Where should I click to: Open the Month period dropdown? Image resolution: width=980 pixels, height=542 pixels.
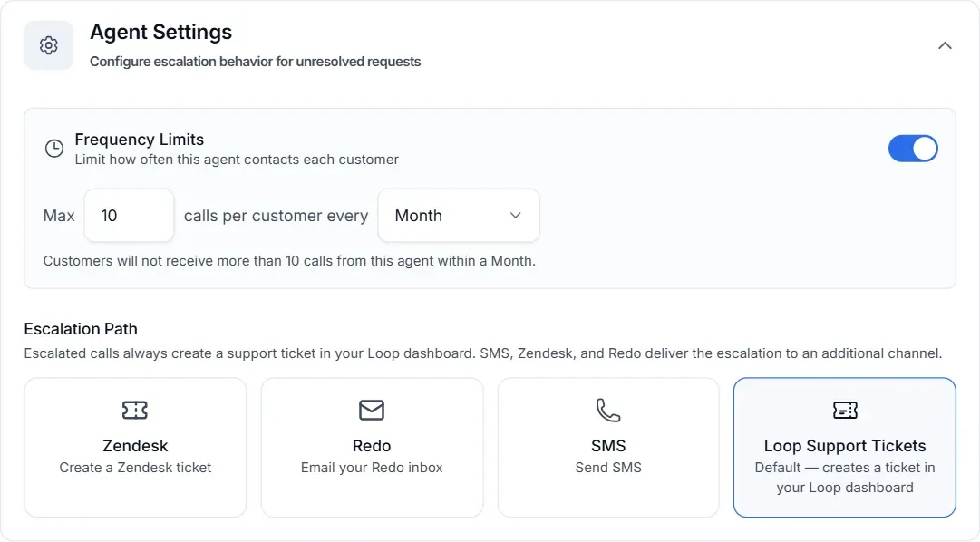point(459,216)
